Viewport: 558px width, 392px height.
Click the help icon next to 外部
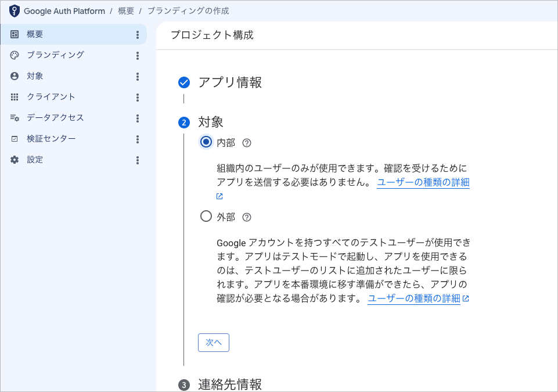pos(247,217)
